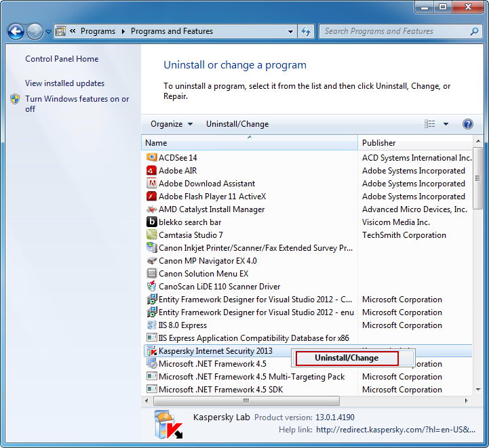This screenshot has height=448, width=489.
Task: Click the large Kaspersky icon in details pane
Action: click(x=168, y=424)
